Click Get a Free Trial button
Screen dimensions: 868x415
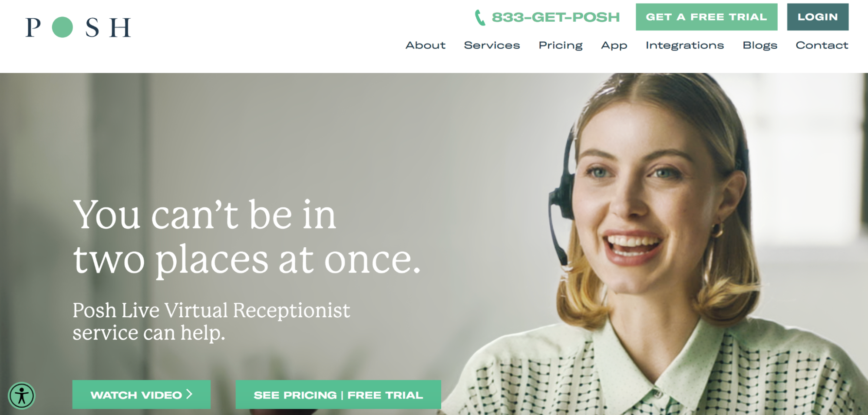click(706, 17)
